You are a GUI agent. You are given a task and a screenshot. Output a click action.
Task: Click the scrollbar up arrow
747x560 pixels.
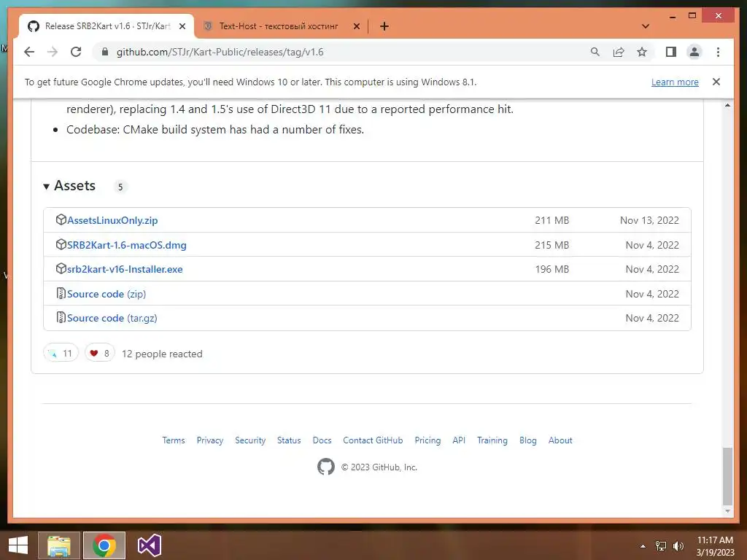pyautogui.click(x=727, y=105)
